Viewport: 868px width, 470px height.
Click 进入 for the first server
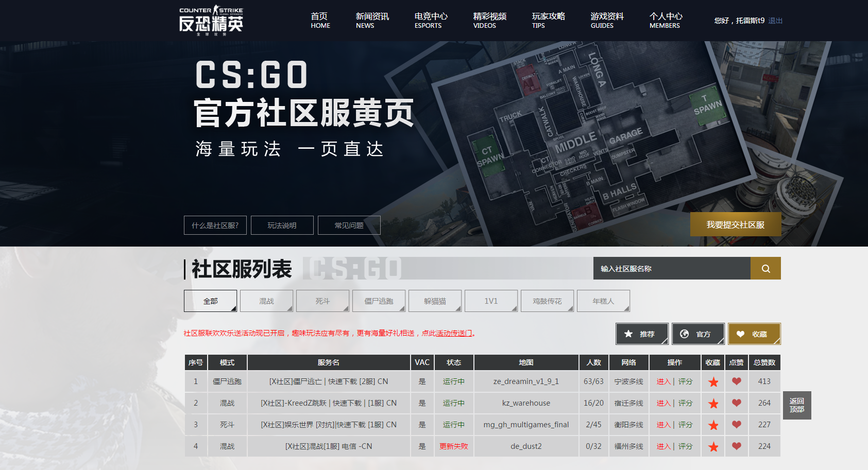pos(665,381)
